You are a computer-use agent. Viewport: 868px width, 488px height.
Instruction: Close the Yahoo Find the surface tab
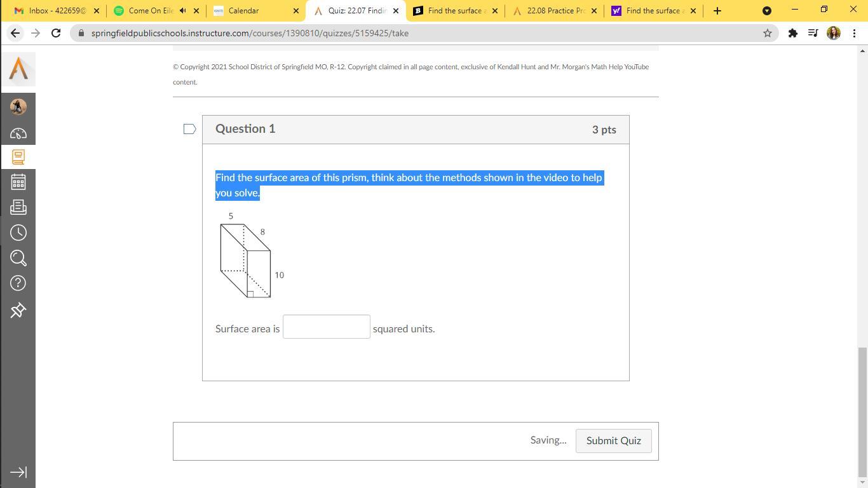click(693, 11)
